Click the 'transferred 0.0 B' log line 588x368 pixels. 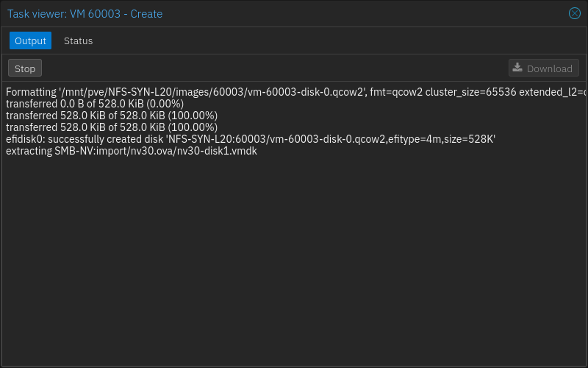pyautogui.click(x=44, y=104)
